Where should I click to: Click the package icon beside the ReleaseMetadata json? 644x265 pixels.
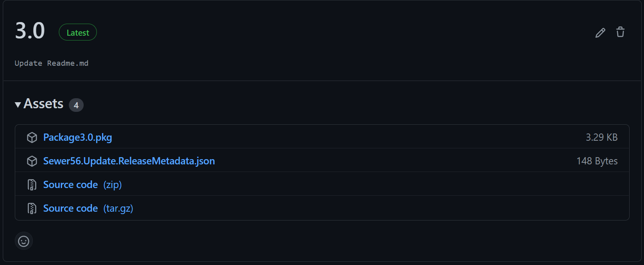coord(32,161)
